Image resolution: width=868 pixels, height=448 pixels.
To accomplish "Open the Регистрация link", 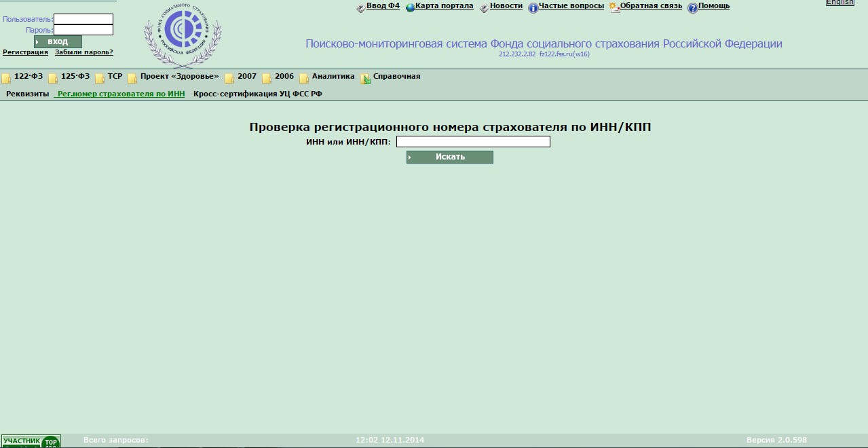I will point(25,52).
